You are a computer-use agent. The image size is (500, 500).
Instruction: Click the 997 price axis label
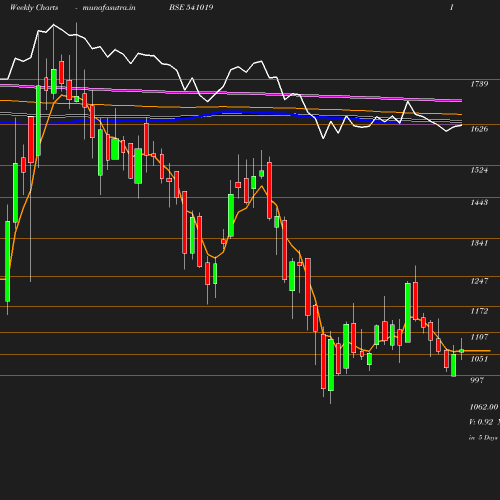(x=477, y=380)
